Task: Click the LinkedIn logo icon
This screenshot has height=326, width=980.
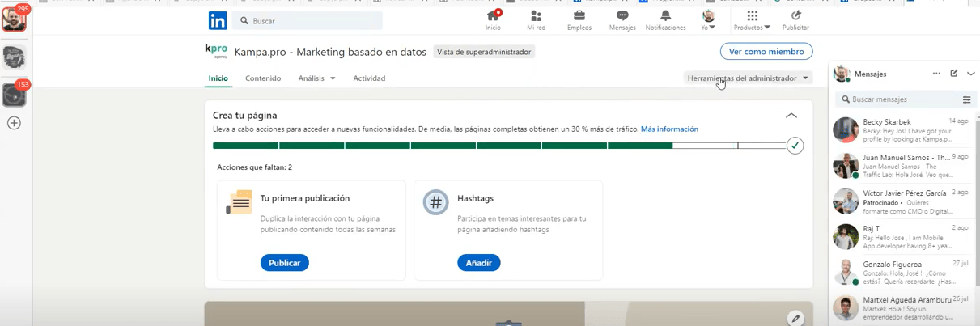Action: pyautogui.click(x=218, y=20)
